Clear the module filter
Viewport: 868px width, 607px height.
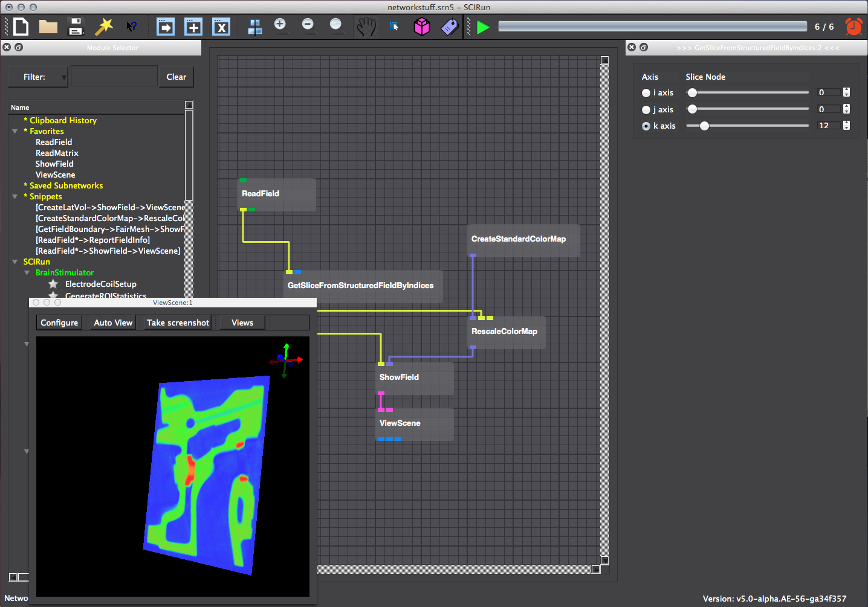click(177, 77)
